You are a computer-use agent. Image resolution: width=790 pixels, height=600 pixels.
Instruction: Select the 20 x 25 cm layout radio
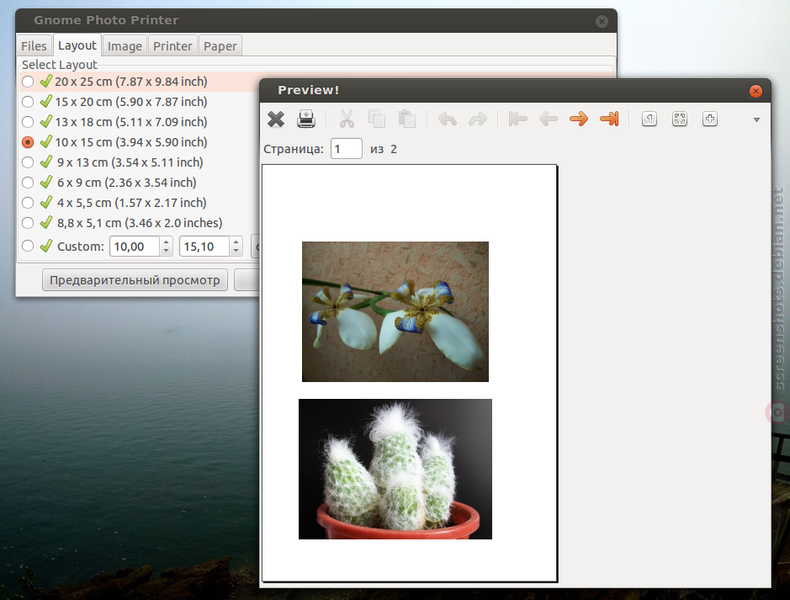(28, 82)
